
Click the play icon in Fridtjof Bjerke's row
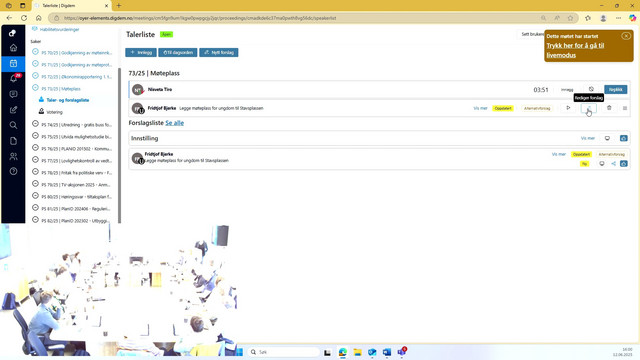click(x=568, y=108)
